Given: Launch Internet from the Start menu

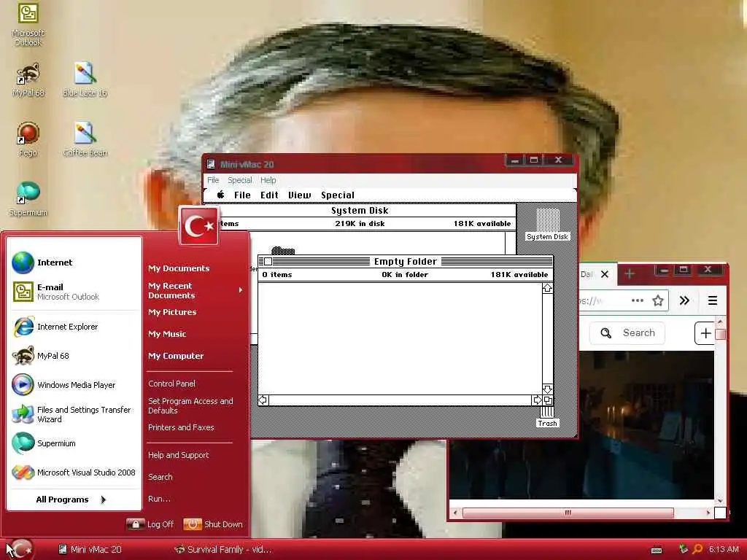Looking at the screenshot, I should click(x=75, y=262).
